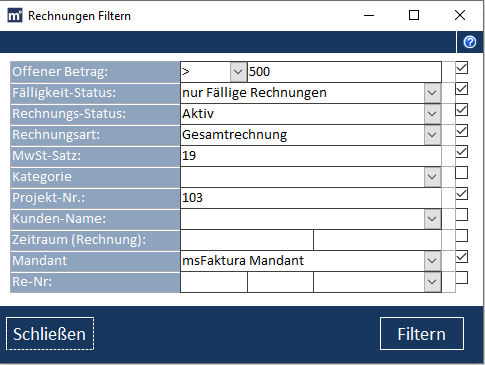The image size is (485, 365).
Task: Open the blue help question mark icon
Action: 470,42
